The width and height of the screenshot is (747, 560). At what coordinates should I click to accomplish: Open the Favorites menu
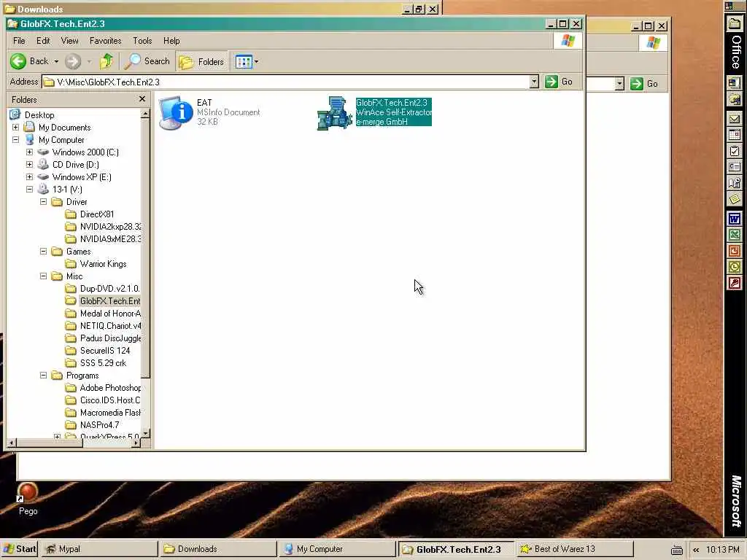click(105, 41)
